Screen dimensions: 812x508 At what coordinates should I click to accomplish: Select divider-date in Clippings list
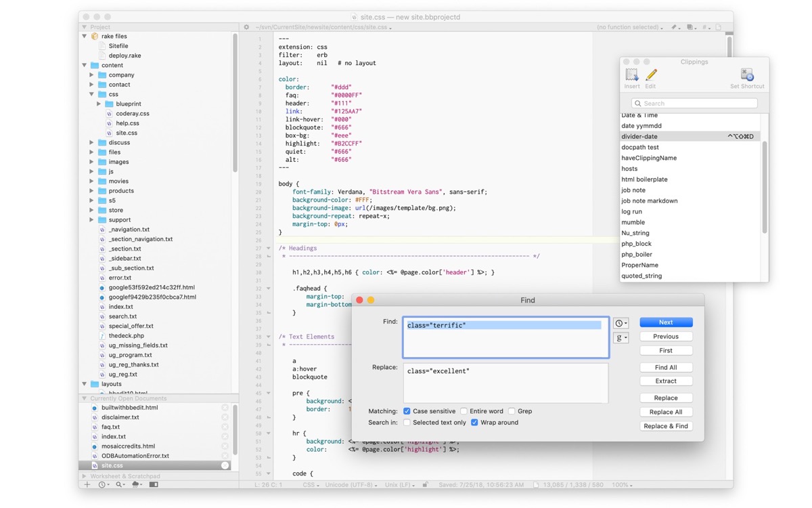(x=639, y=136)
